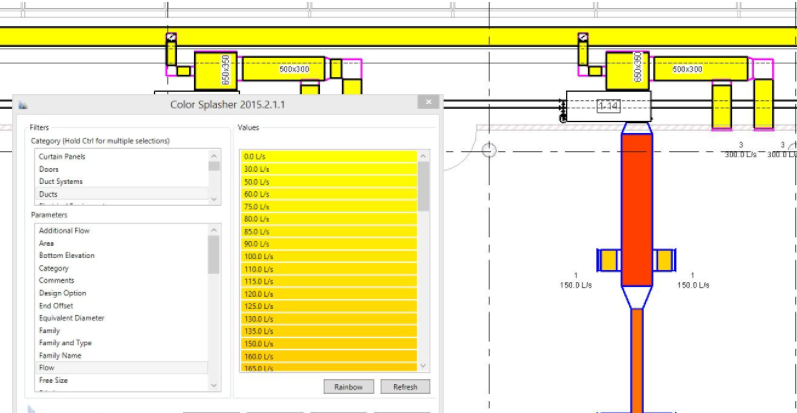
Task: Pick the 150.0 L/s color swatch
Action: pos(329,343)
